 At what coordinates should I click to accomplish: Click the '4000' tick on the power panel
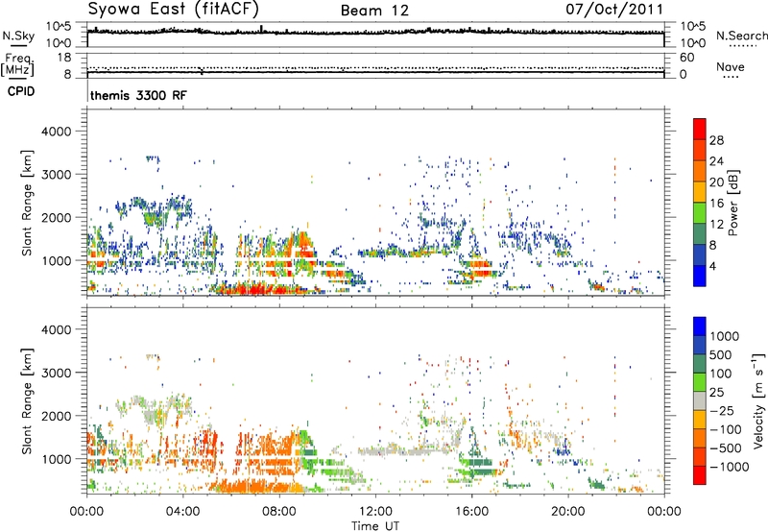click(x=57, y=132)
